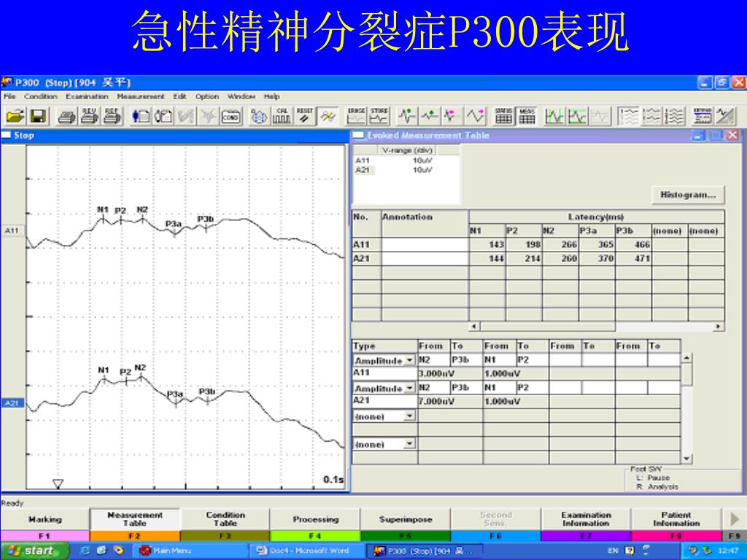The width and height of the screenshot is (747, 560).
Task: Open the Examination menu
Action: (87, 97)
